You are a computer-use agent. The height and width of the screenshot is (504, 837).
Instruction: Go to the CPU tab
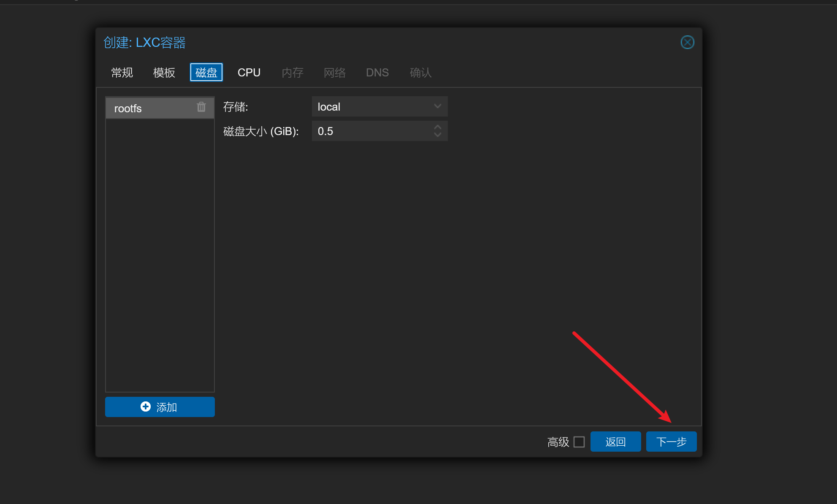click(x=249, y=73)
